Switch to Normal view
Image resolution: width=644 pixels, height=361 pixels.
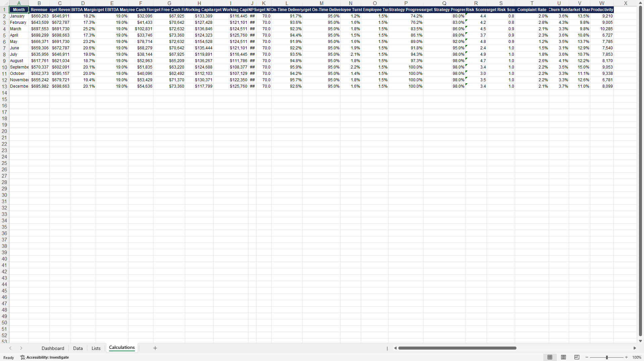550,357
